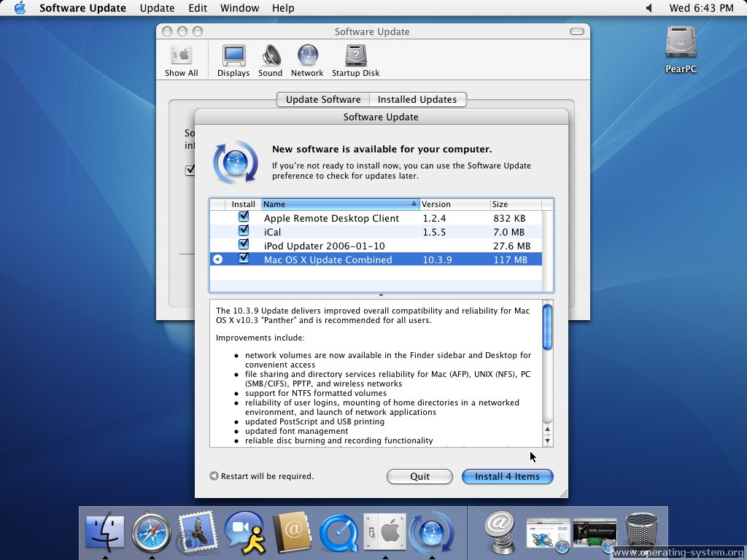The image size is (747, 560).
Task: Click the Install 4 Items button
Action: (x=508, y=476)
